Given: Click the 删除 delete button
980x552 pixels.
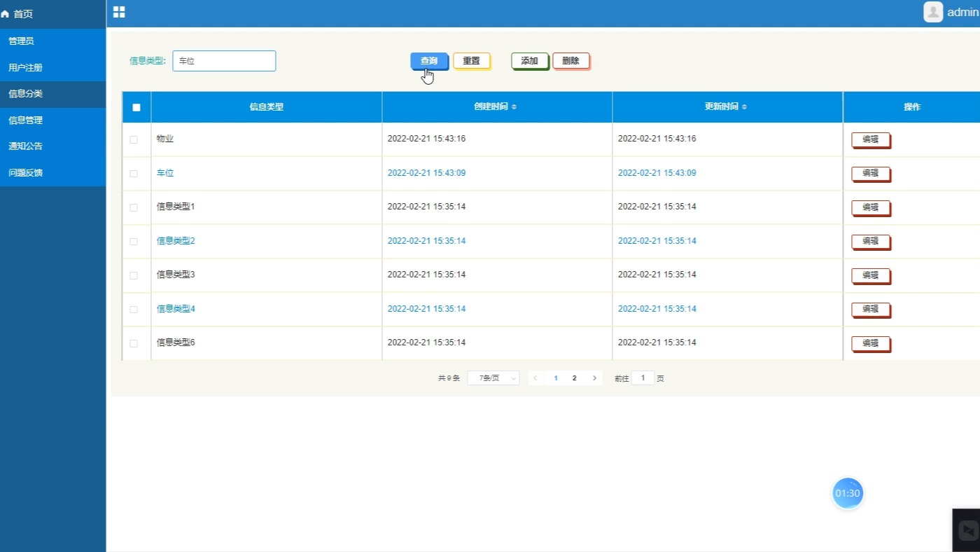Looking at the screenshot, I should point(571,61).
